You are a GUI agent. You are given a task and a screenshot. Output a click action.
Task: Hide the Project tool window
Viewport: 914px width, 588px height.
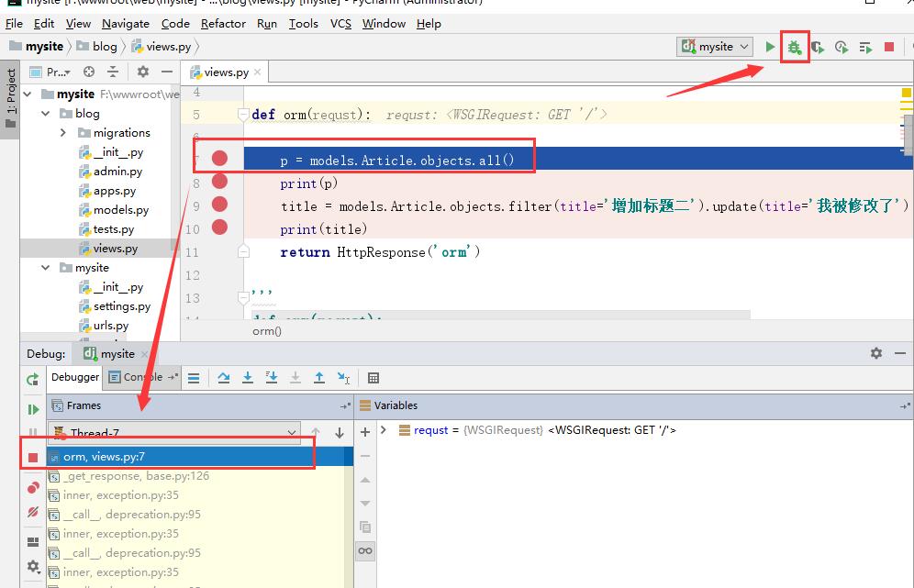click(167, 72)
